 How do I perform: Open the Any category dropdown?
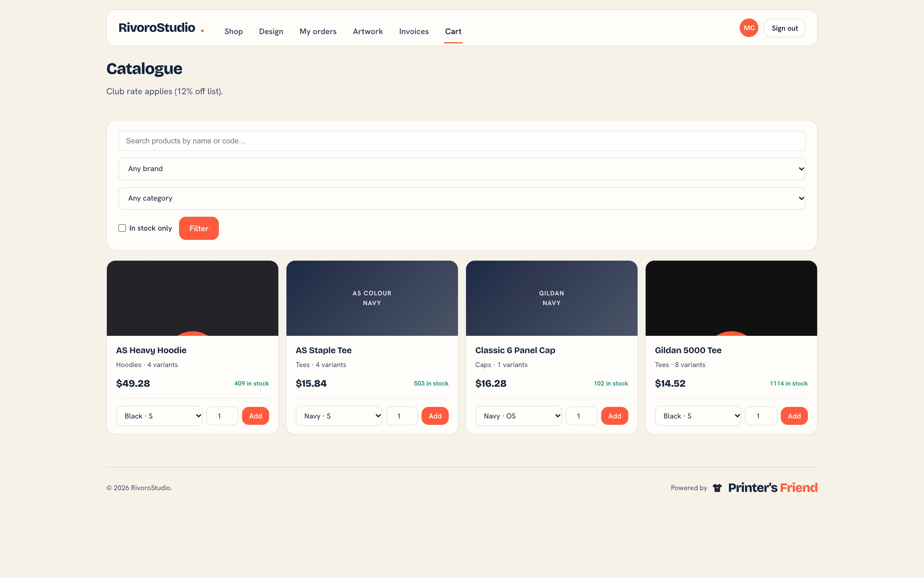462,199
